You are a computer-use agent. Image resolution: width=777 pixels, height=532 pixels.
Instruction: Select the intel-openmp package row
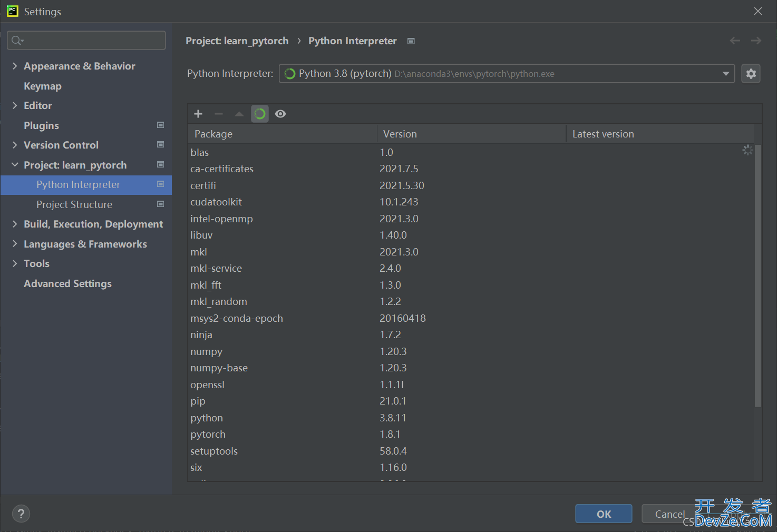471,219
